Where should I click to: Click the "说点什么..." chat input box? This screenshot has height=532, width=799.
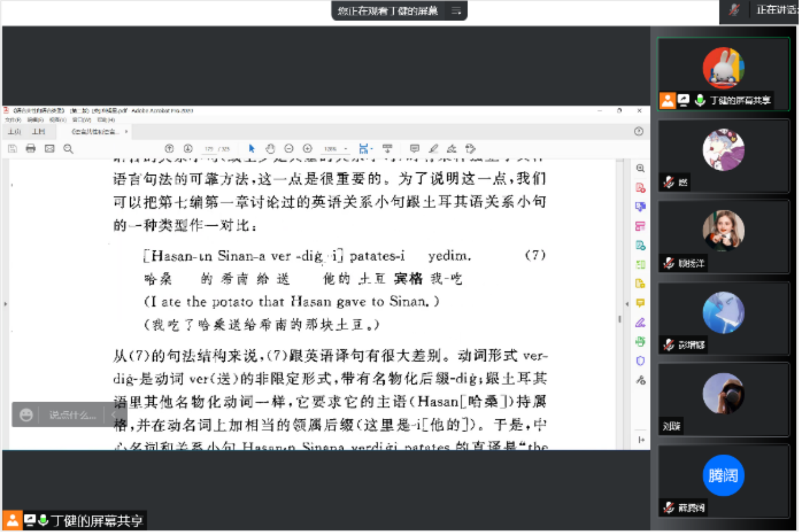[x=72, y=415]
